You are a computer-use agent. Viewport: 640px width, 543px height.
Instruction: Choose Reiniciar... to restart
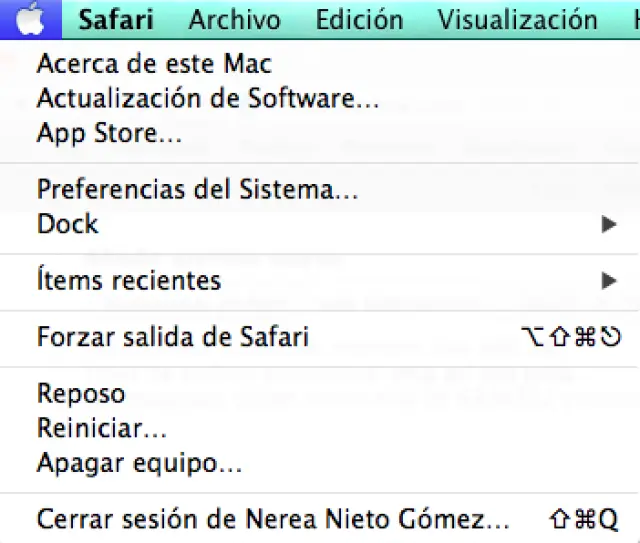(102, 428)
